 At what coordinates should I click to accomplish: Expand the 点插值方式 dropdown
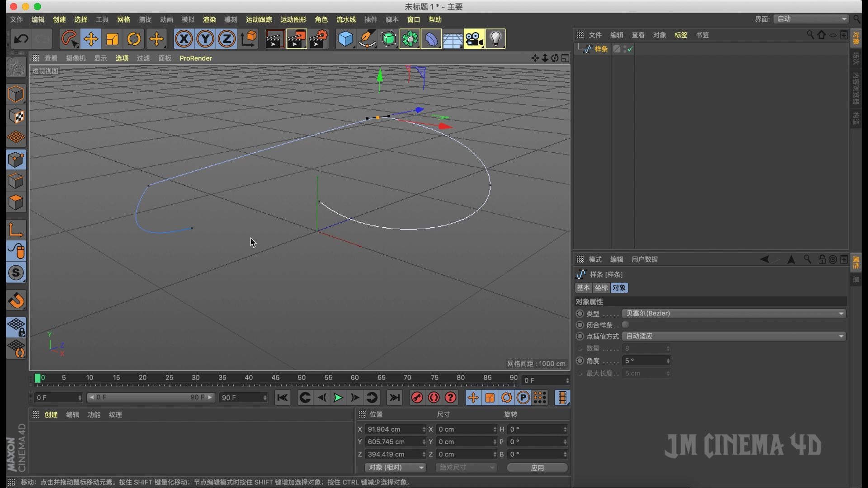click(x=733, y=336)
